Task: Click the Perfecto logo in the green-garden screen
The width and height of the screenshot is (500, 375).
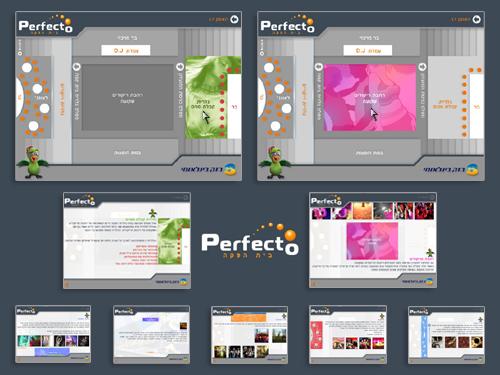Action: 45,24
